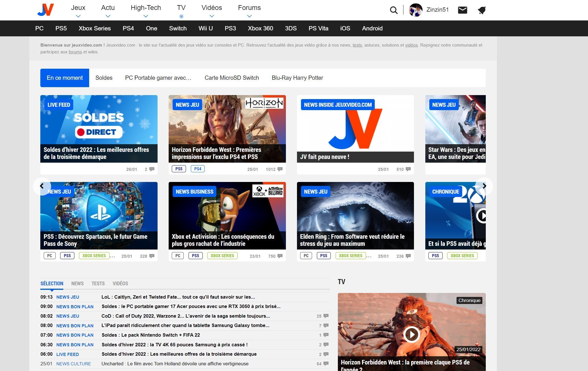
Task: Expand the Jeux menu chevron
Action: (78, 16)
